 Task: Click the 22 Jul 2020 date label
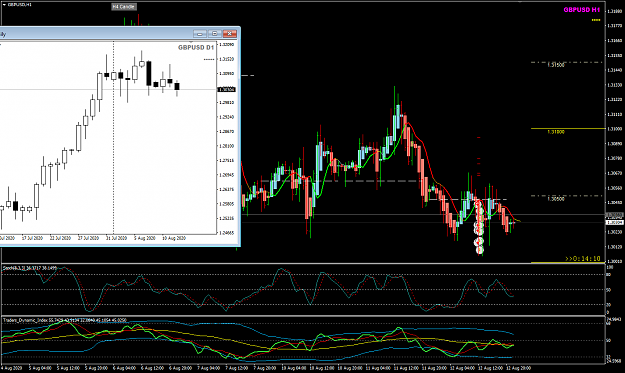[x=60, y=238]
